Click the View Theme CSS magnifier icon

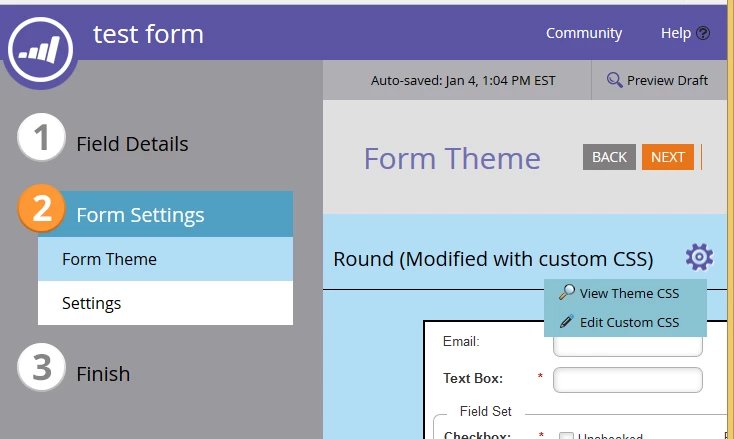click(x=566, y=293)
